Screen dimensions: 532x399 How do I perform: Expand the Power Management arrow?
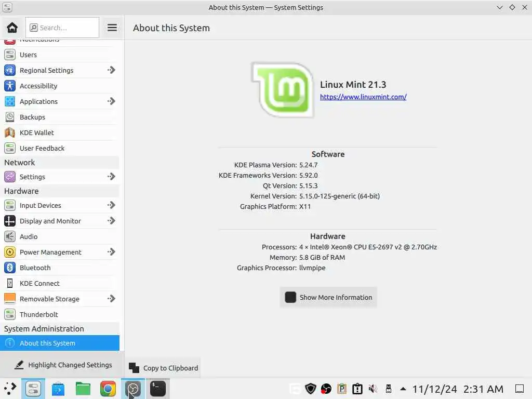[x=111, y=252]
